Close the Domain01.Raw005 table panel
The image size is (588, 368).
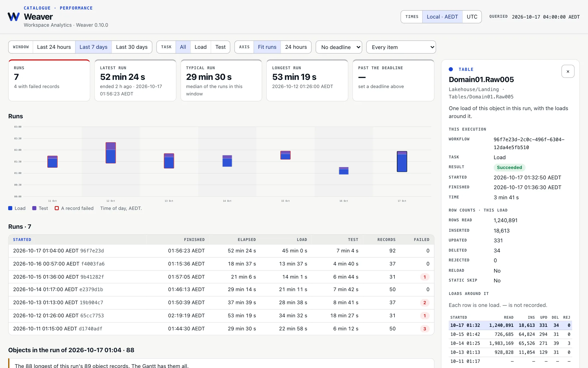point(568,71)
